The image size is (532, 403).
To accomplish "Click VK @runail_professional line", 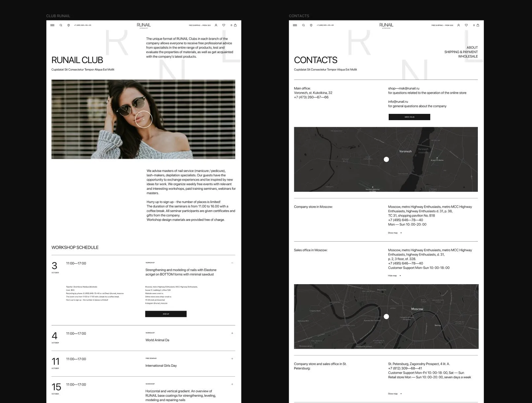I will tap(155, 300).
